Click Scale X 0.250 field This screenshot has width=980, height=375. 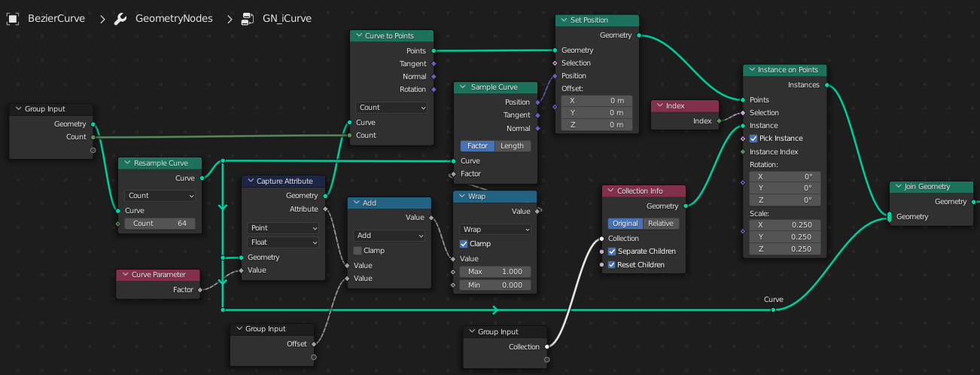[785, 225]
